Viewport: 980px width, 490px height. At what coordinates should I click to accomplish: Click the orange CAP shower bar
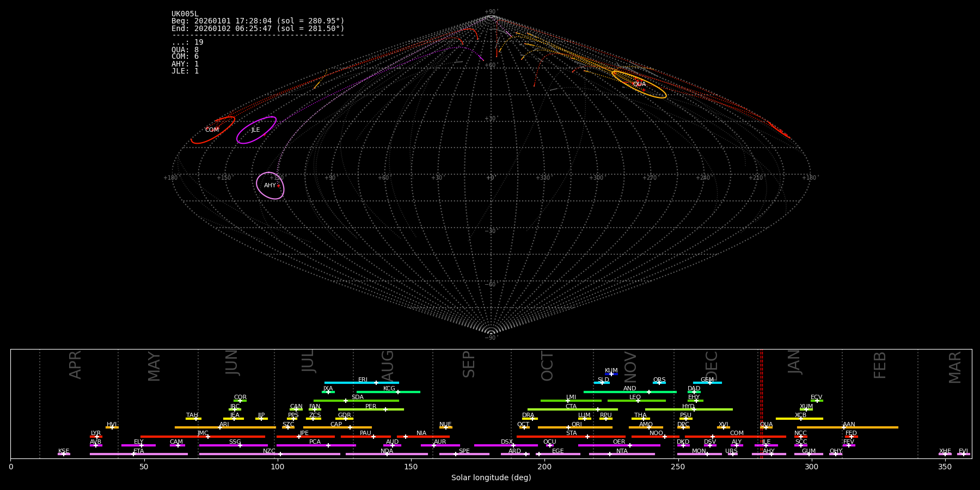tap(337, 427)
